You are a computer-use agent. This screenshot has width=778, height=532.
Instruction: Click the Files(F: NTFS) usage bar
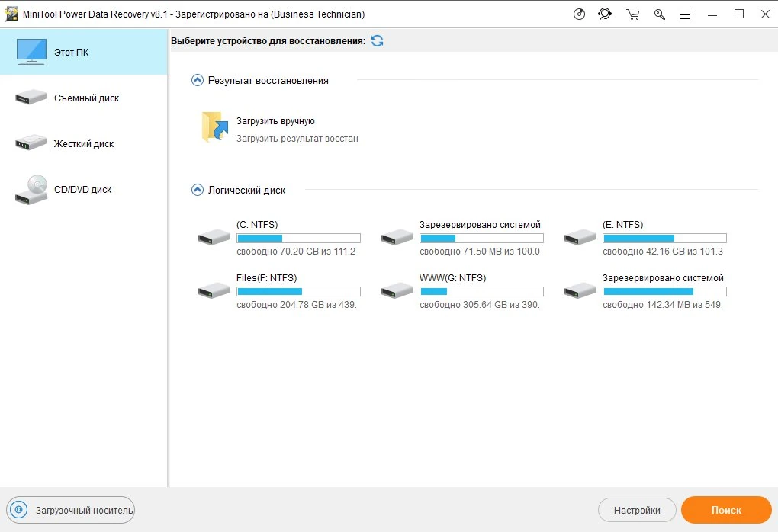(x=299, y=292)
